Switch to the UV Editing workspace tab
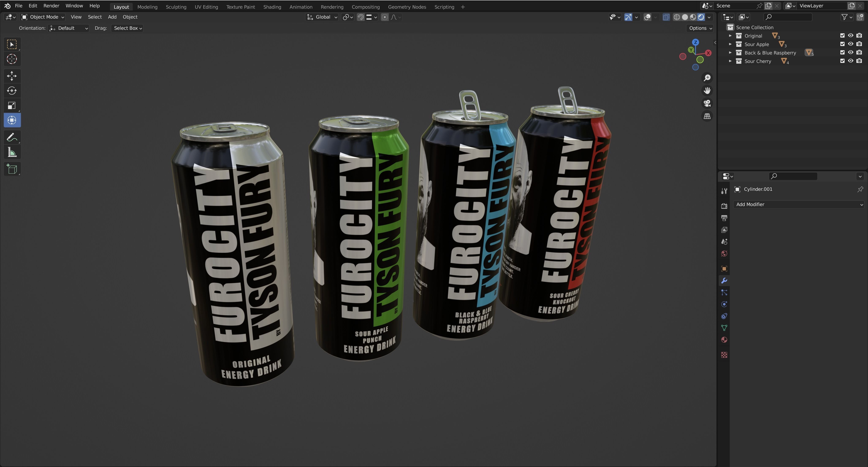This screenshot has width=868, height=467. [206, 7]
